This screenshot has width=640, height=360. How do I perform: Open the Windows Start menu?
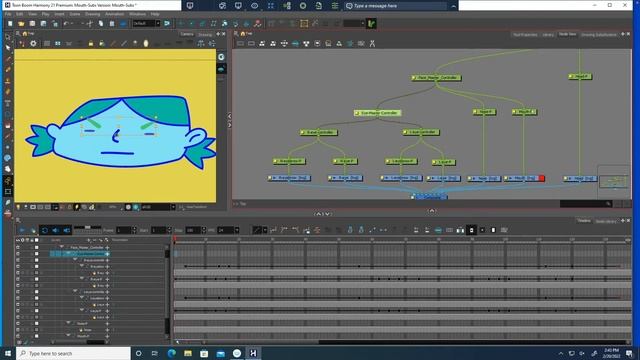[8, 353]
